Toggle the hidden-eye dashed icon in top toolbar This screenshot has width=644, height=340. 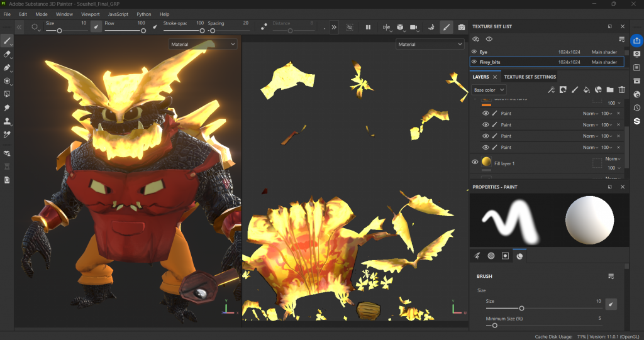(x=350, y=27)
